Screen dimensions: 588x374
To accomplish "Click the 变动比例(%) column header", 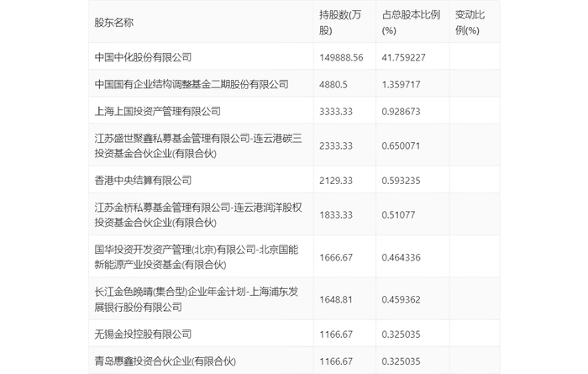I will tap(470, 23).
